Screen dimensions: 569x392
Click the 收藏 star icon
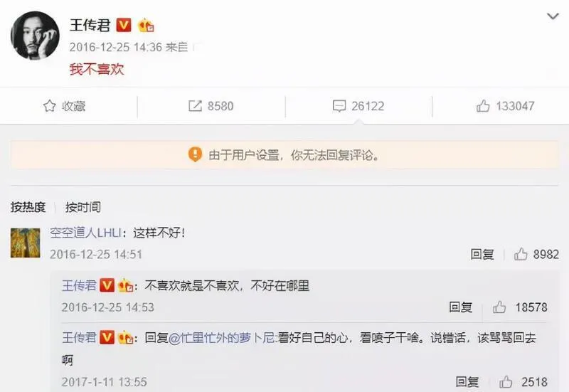(x=49, y=106)
